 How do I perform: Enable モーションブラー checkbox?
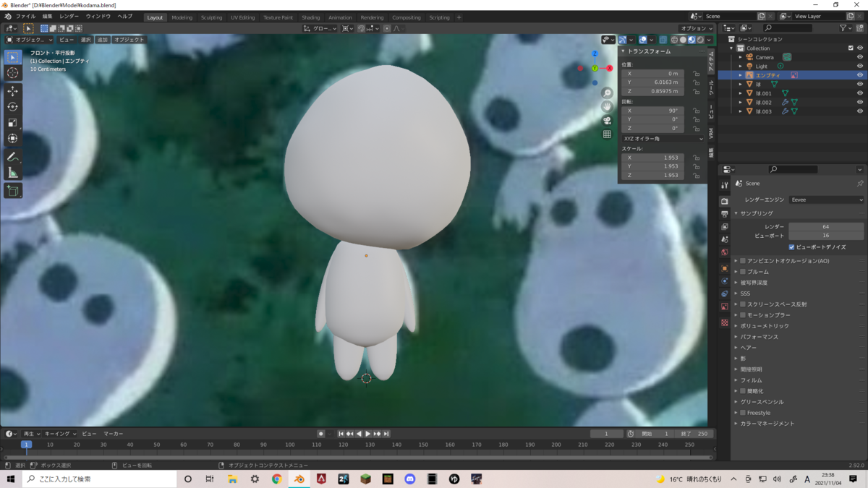[x=743, y=315]
